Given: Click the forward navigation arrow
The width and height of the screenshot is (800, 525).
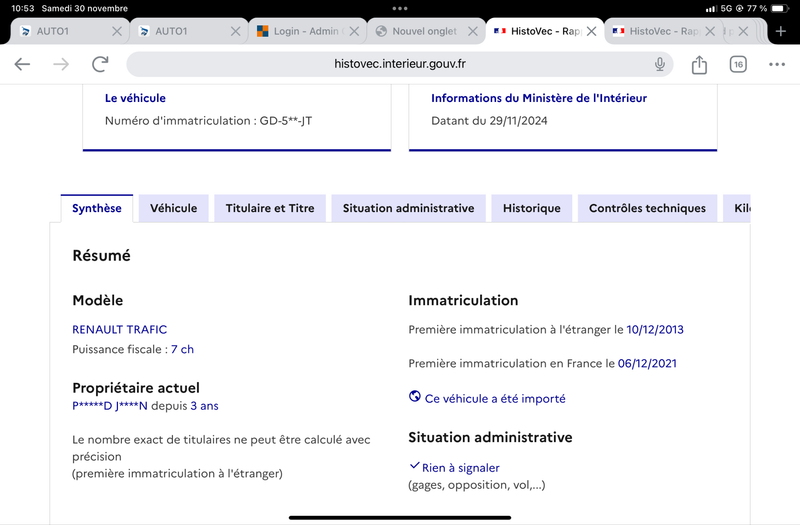Looking at the screenshot, I should 61,64.
